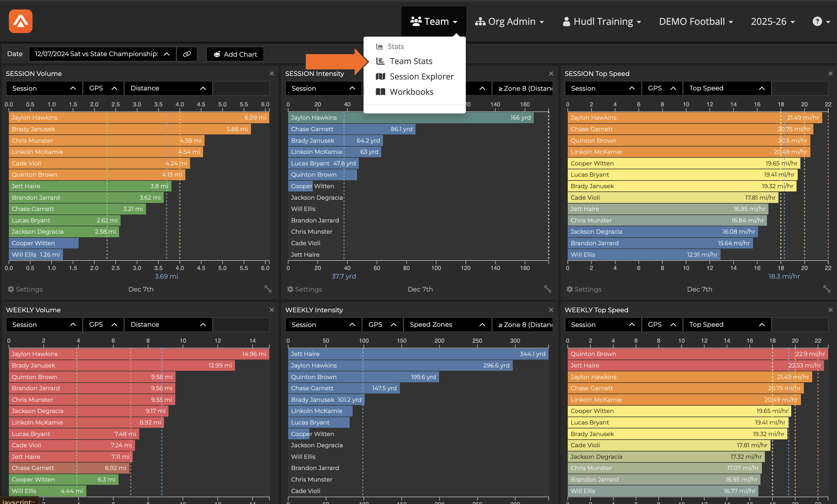Open Zone 8 dropdown in WEEKLY Intensity
Viewport: 837px width, 504px height.
[x=523, y=325]
